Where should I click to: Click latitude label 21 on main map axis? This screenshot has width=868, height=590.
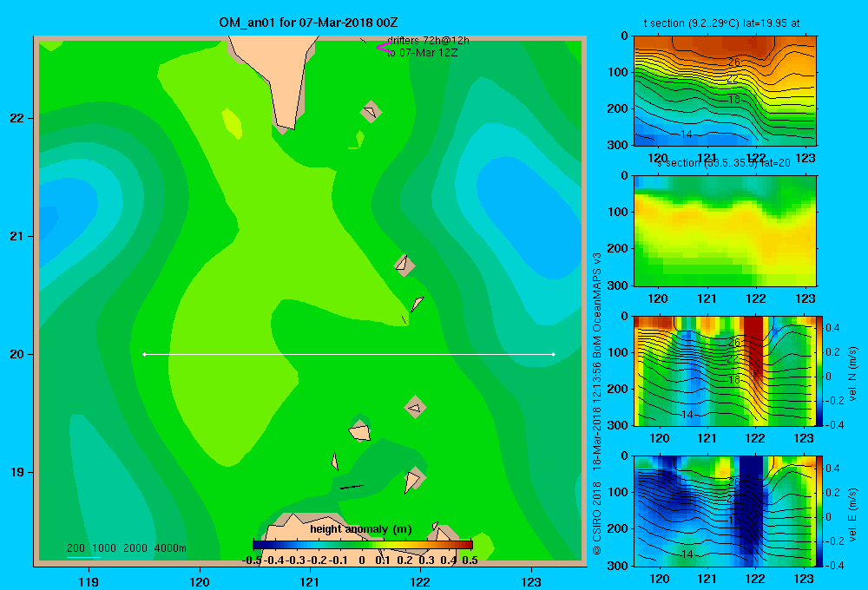tap(16, 236)
